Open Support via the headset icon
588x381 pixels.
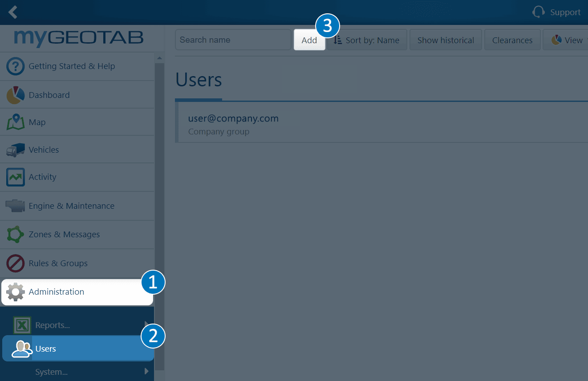click(539, 12)
